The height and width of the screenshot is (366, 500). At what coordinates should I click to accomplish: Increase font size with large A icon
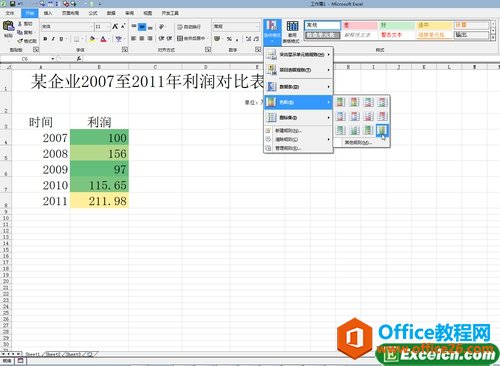(x=115, y=26)
